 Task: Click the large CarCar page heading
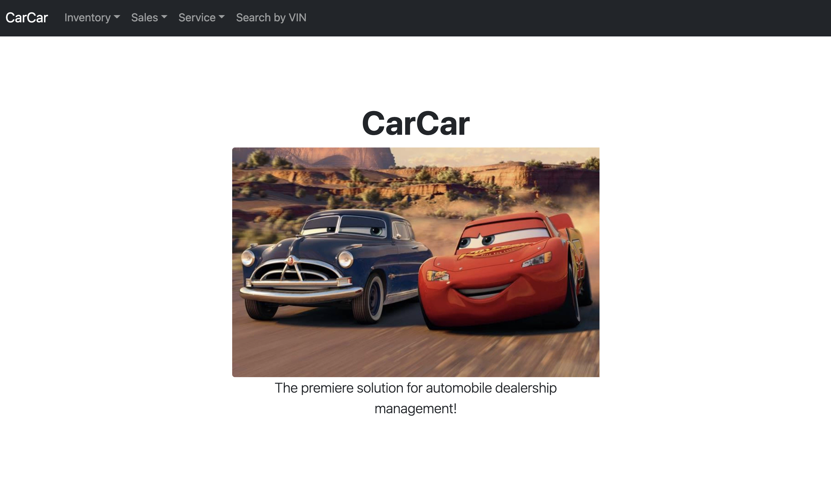click(415, 123)
